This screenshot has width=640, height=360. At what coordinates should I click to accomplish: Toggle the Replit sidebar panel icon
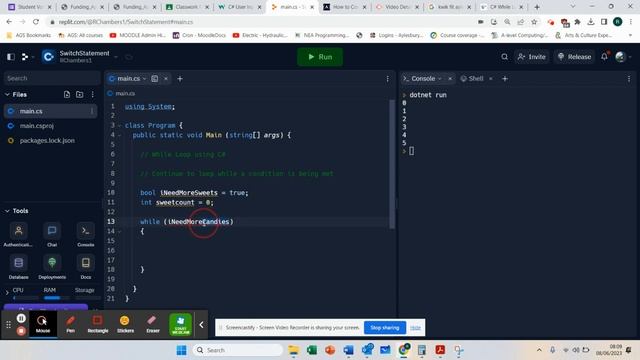tap(11, 57)
